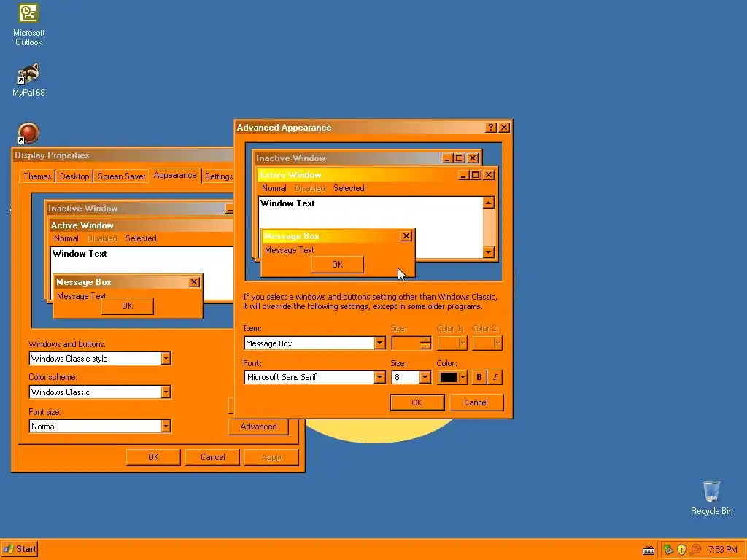Expand Windows and buttons style dropdown
The width and height of the screenshot is (747, 560).
(x=166, y=358)
